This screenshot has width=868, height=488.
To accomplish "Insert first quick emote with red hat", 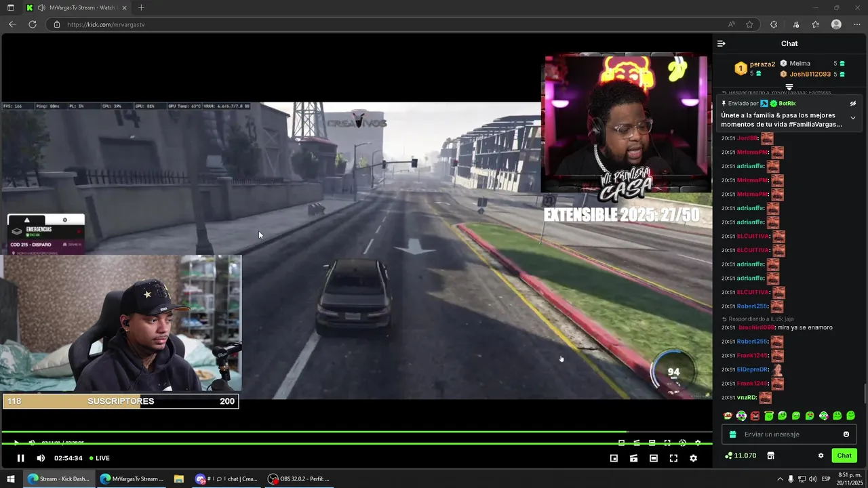I will click(x=728, y=415).
